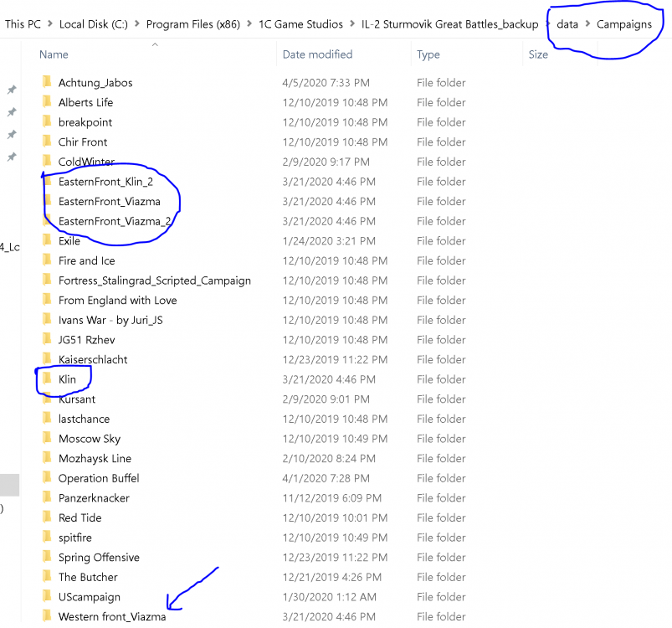Viewport: 672px width, 628px height.
Task: Go to Local Disk (C:) breadcrumb
Action: [94, 24]
